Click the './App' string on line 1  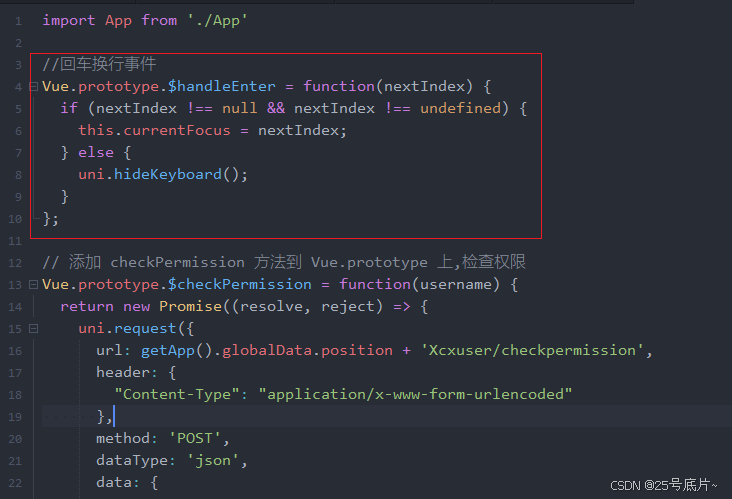tap(217, 21)
